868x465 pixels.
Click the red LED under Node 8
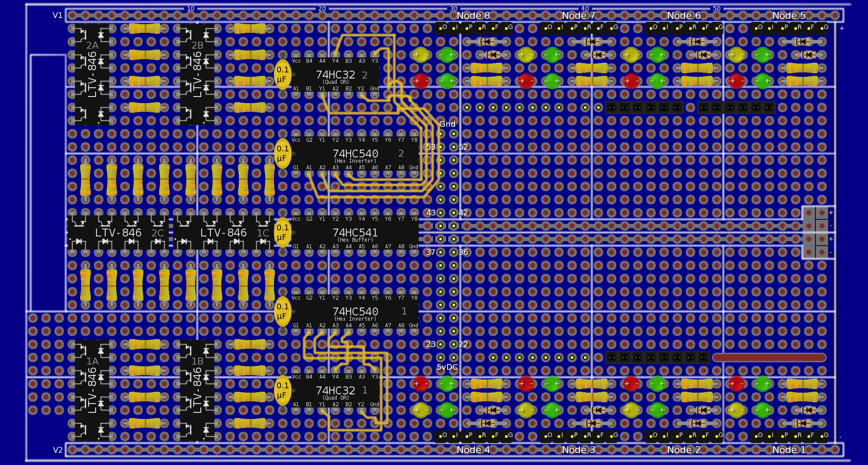421,81
